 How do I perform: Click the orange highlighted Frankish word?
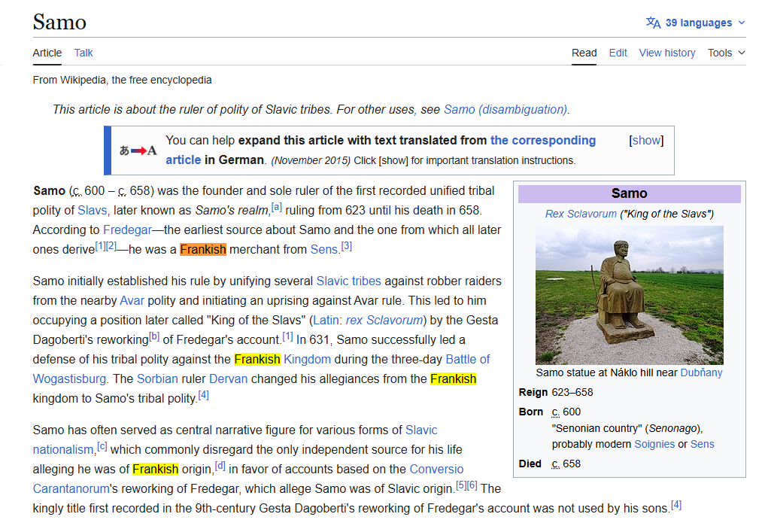[203, 249]
